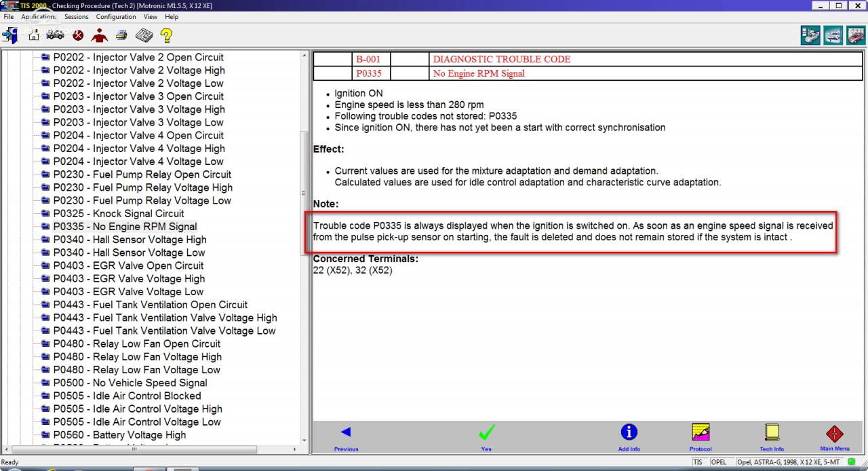Click the teal icon between checklist-car and red-car icons

pyautogui.click(x=833, y=35)
